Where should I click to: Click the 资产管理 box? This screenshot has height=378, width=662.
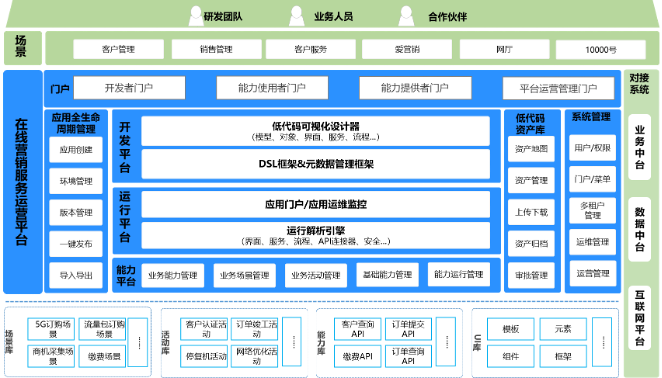pyautogui.click(x=531, y=180)
